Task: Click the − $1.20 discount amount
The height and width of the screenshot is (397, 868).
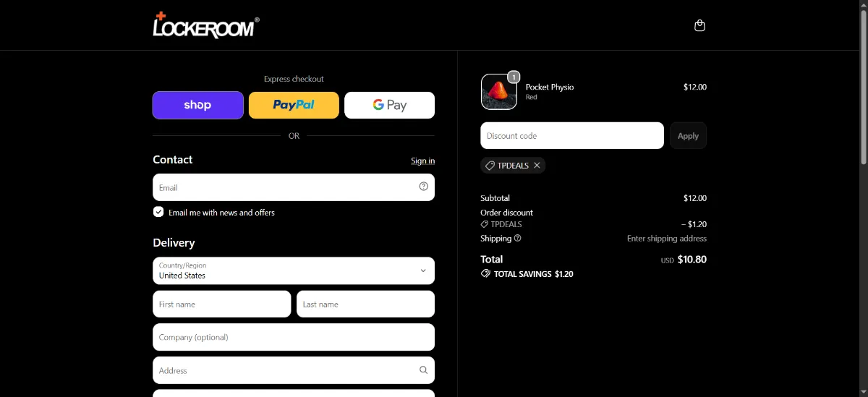Action: (694, 224)
